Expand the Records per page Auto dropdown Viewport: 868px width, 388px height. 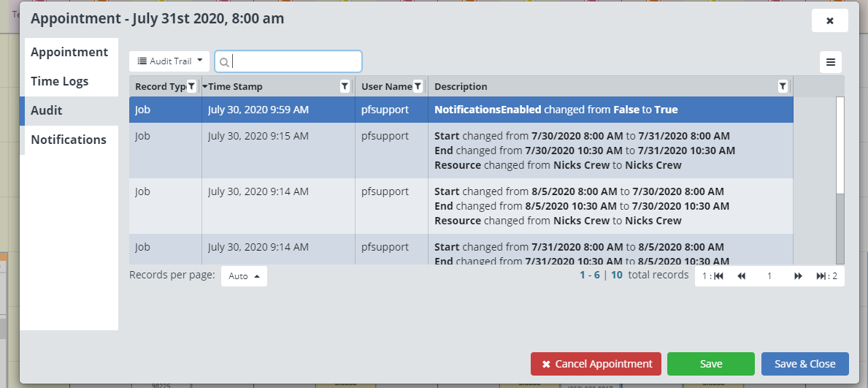pos(244,276)
